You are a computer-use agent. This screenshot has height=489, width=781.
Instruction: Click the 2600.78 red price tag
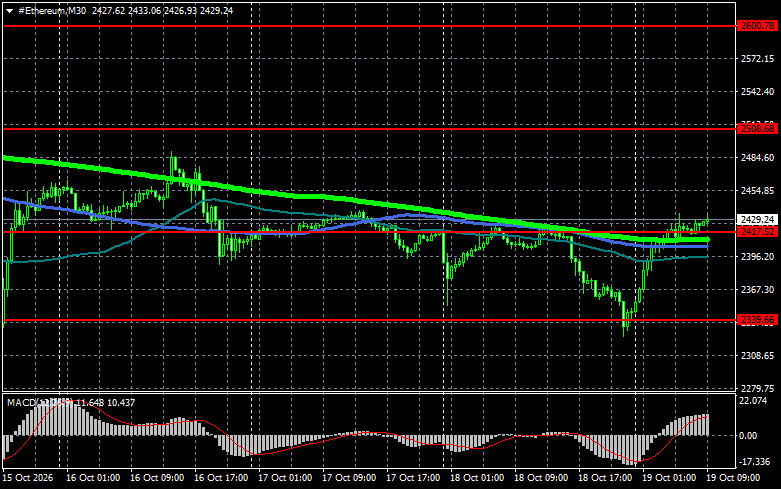(x=757, y=26)
